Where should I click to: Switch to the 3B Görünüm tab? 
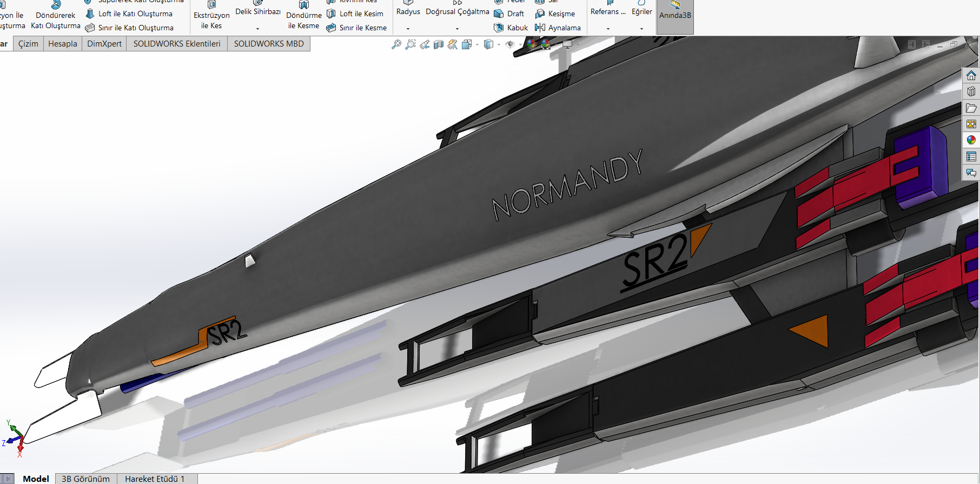(85, 479)
